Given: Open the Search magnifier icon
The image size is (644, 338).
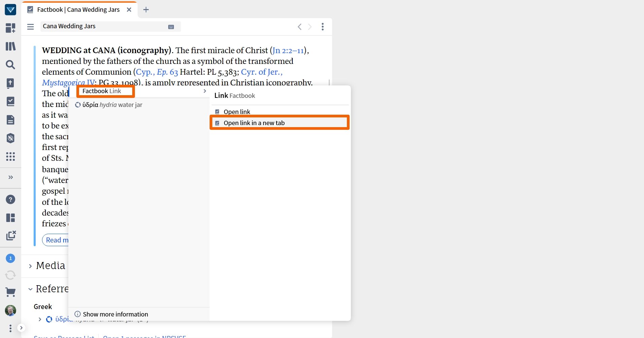Looking at the screenshot, I should 10,65.
